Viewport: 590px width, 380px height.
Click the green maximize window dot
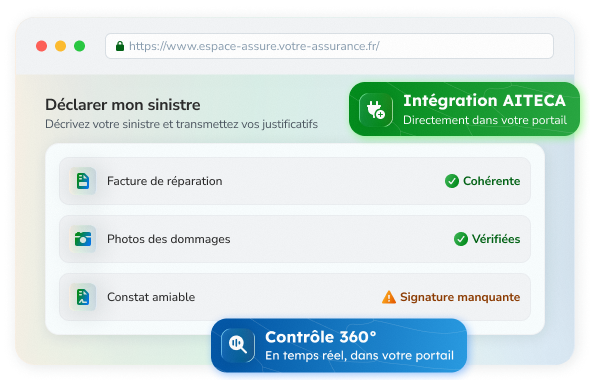coord(79,46)
